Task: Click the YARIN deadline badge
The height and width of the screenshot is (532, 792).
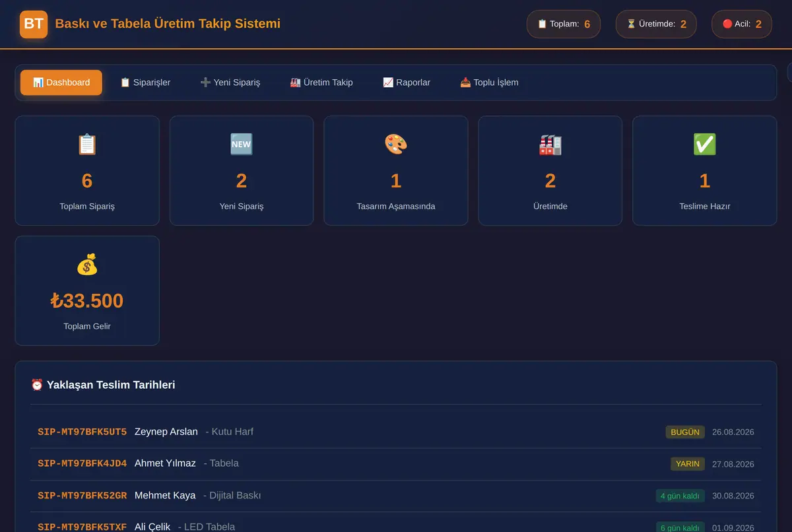Action: 688,464
